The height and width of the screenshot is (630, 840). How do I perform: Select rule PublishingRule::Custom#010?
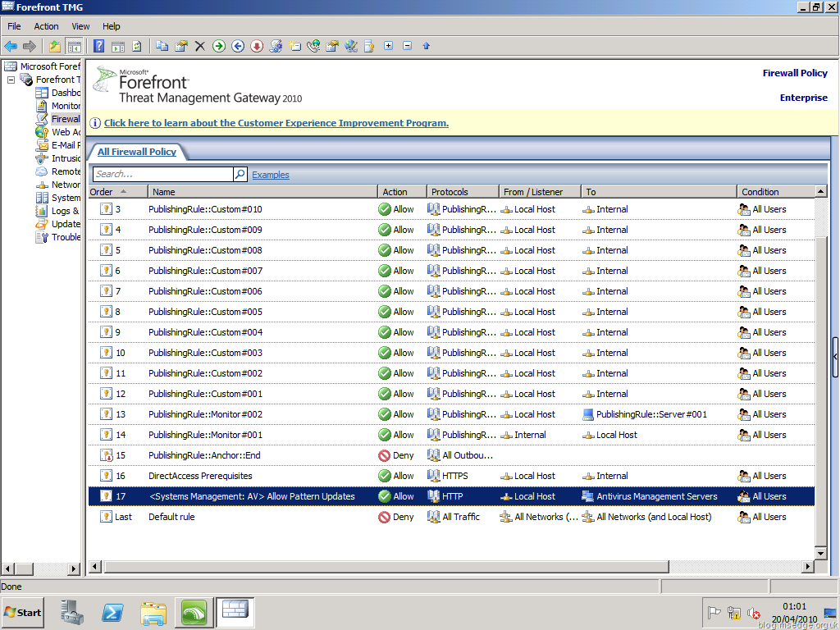tap(205, 209)
